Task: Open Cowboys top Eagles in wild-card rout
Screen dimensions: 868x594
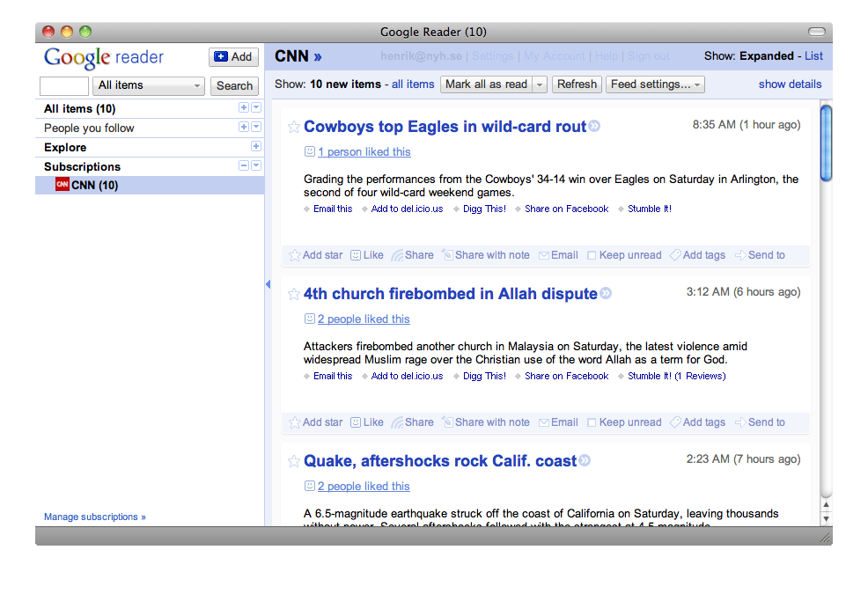Action: [445, 126]
